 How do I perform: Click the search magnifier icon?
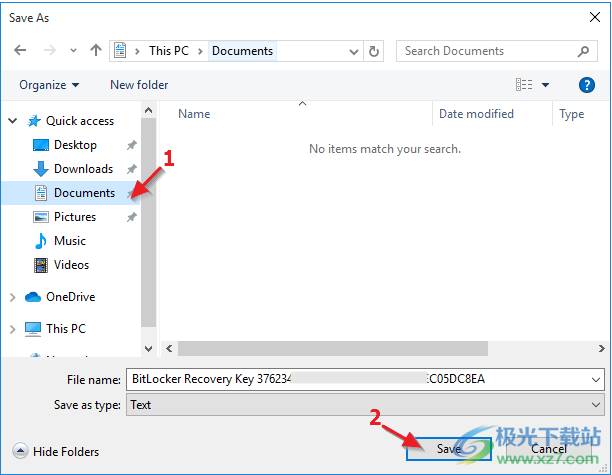(584, 51)
